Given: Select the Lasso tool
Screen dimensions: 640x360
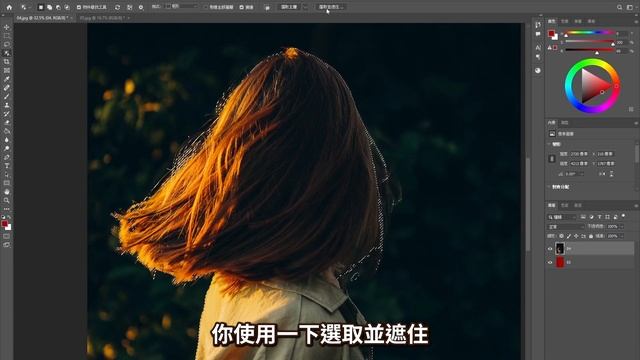Looking at the screenshot, I should (7, 44).
